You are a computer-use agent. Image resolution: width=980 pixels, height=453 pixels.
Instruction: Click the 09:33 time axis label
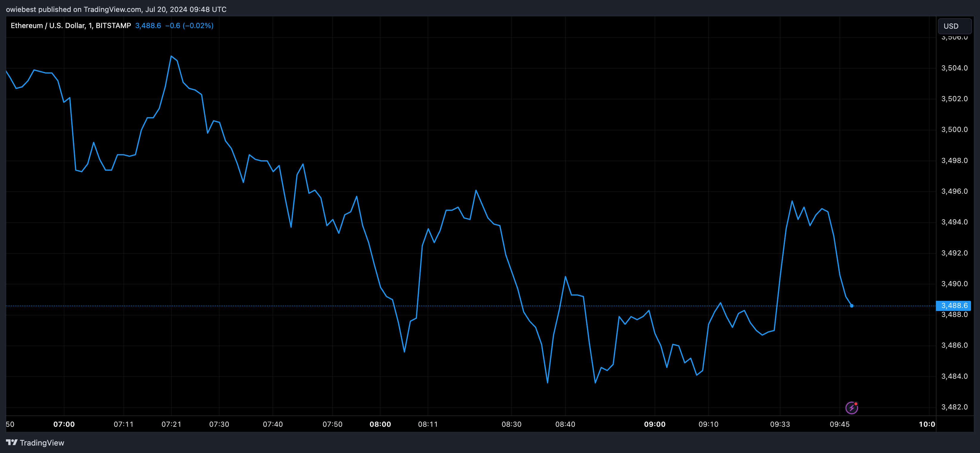tap(780, 424)
